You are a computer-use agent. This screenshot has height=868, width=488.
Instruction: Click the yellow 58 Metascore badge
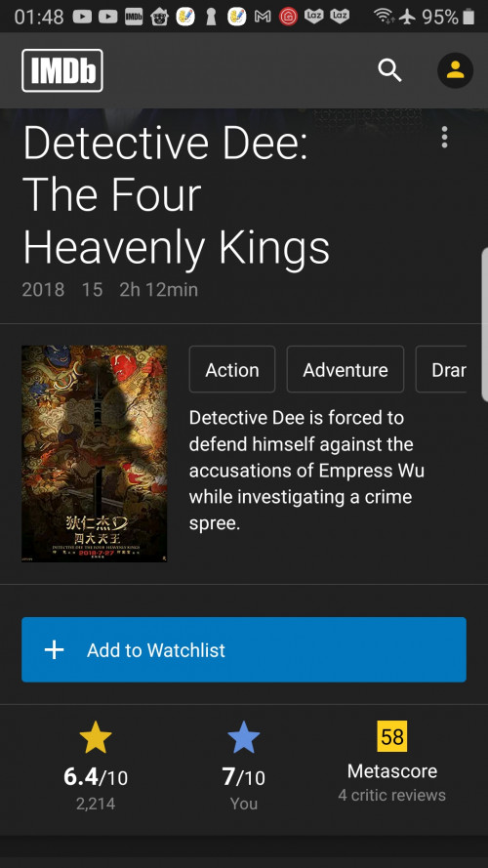[x=391, y=736]
